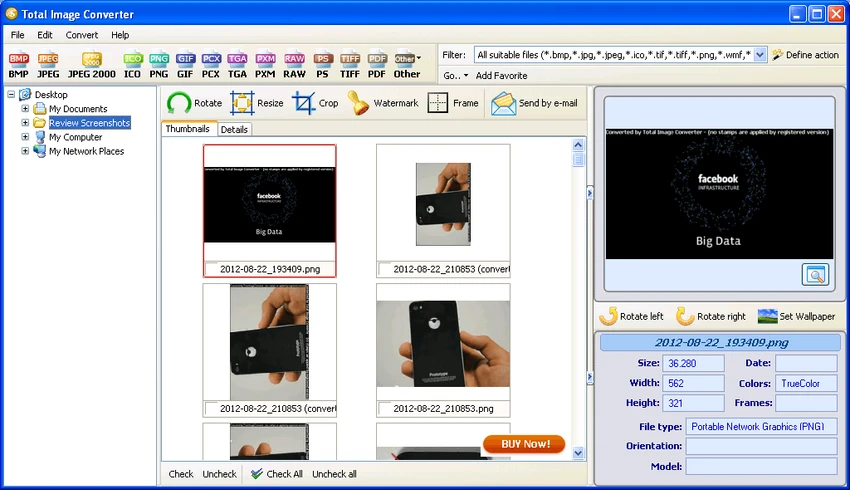
Task: Click the thumbnail list scrollbar handle
Action: click(x=578, y=159)
